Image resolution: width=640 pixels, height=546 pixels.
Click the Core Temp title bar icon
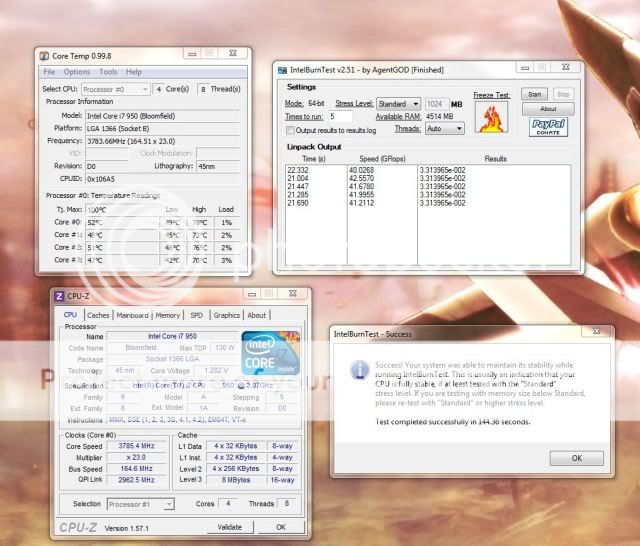point(44,56)
